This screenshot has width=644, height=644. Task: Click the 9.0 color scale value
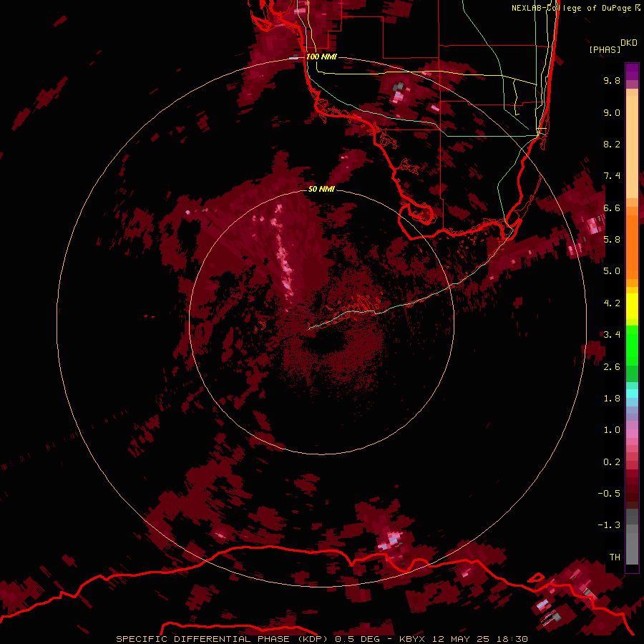pos(612,112)
